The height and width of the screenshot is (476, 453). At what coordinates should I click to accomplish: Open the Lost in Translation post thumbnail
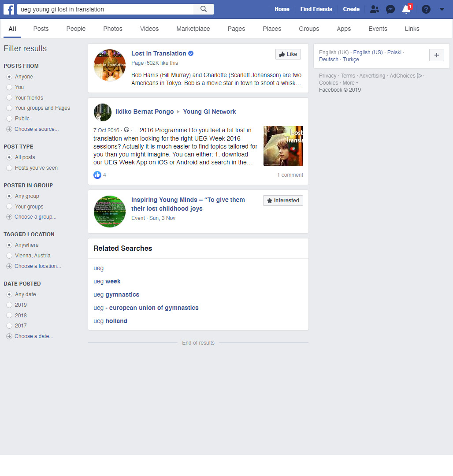pos(283,146)
